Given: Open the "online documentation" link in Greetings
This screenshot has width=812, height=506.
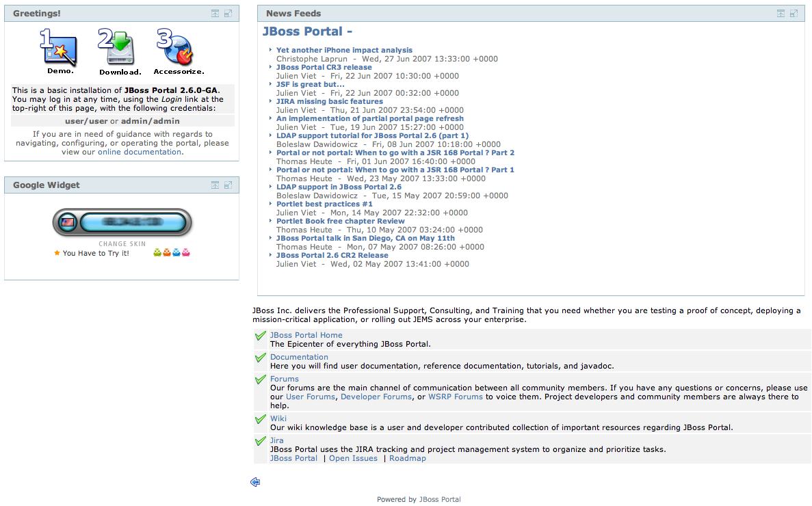Looking at the screenshot, I should tap(140, 152).
